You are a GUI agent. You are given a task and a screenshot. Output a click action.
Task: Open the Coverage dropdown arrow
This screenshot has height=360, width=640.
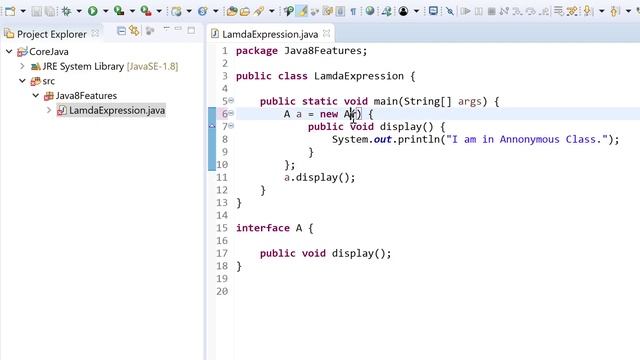132,11
